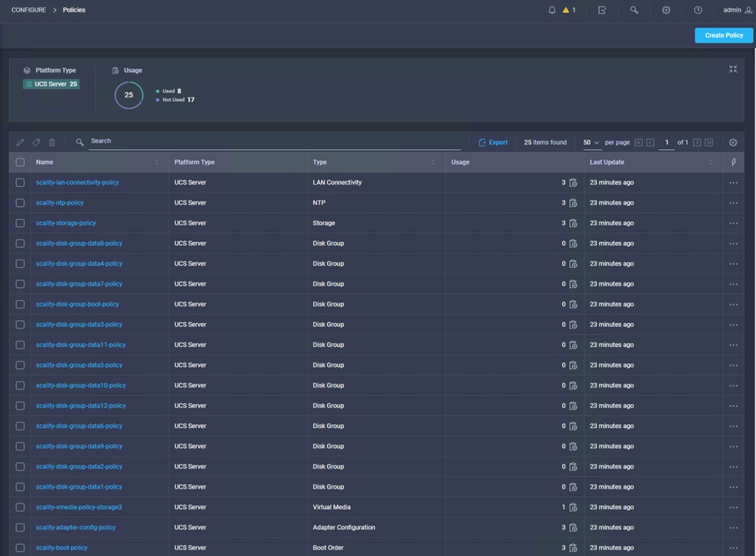Open actions menu for scality-disk-group-boot-policy row

click(x=733, y=304)
